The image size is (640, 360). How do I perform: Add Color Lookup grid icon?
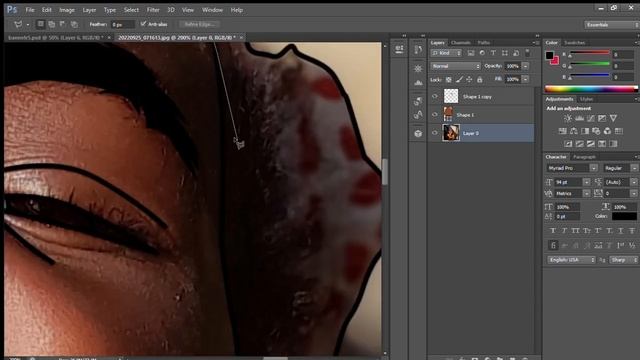coord(619,131)
